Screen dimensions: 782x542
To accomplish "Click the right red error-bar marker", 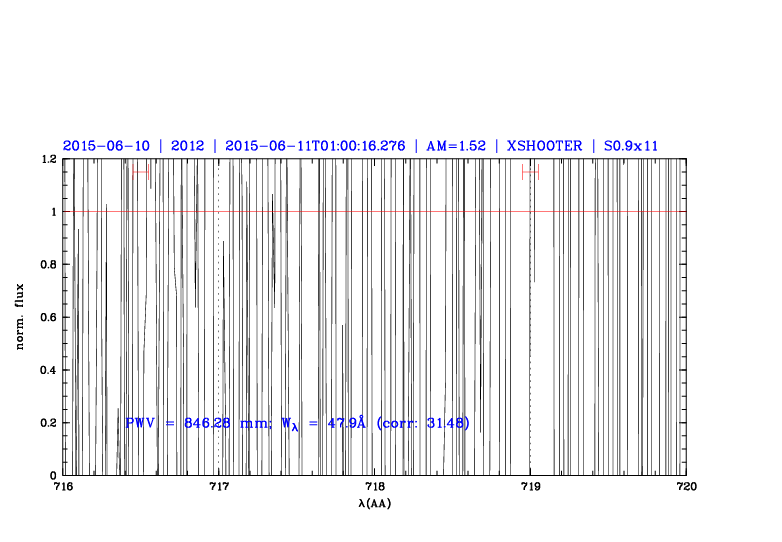I will (530, 172).
